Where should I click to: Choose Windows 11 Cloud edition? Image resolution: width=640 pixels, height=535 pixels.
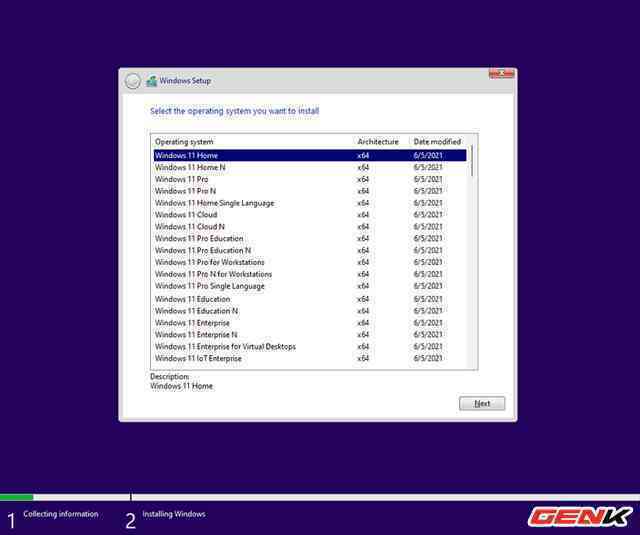pos(310,215)
